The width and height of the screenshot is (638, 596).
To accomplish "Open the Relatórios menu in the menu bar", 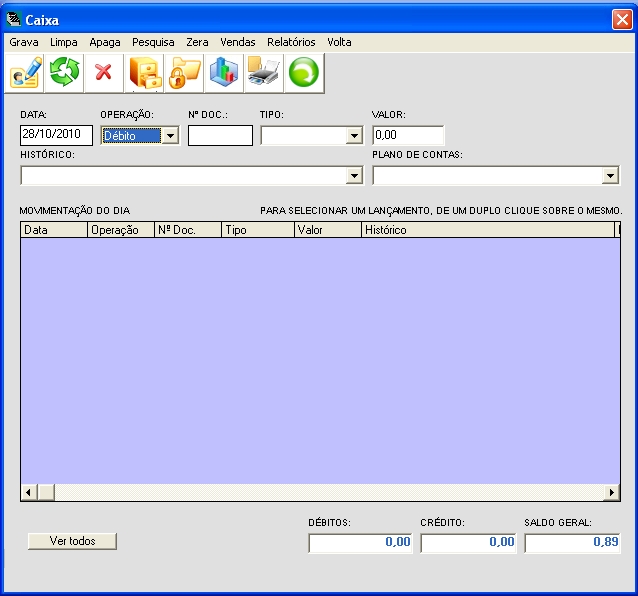I will pyautogui.click(x=291, y=43).
